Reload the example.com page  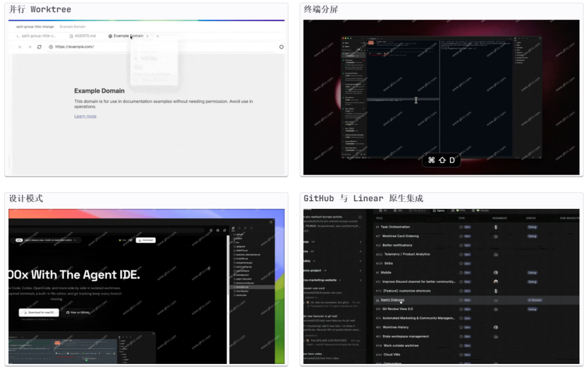[39, 47]
